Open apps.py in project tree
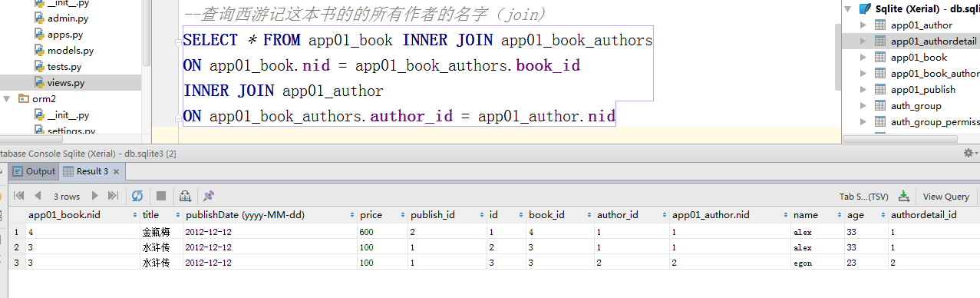The height and width of the screenshot is (298, 980). pos(64,35)
